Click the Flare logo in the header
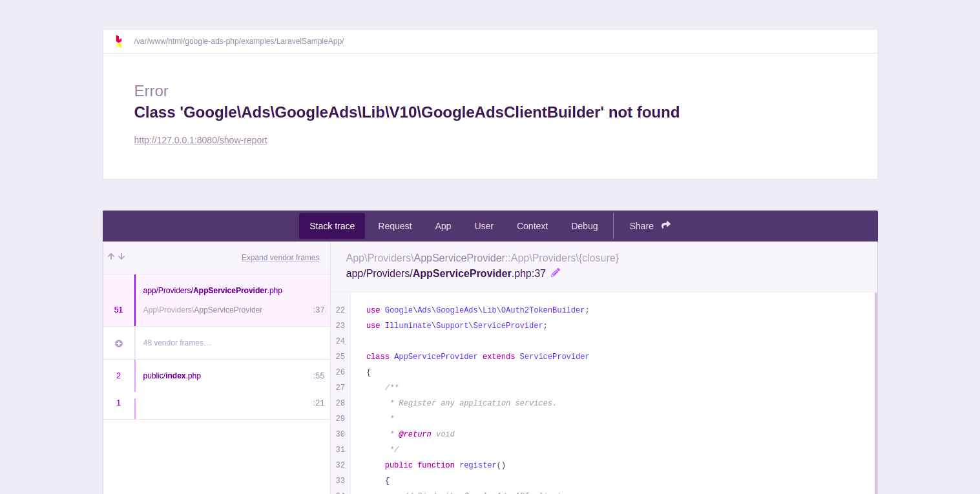Viewport: 980px width, 494px height. (x=118, y=41)
